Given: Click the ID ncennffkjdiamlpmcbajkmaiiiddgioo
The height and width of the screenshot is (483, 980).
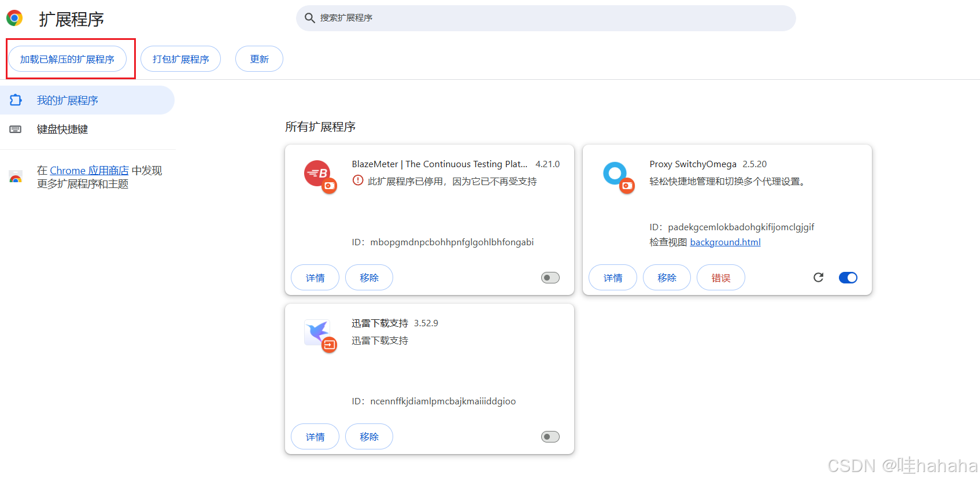Looking at the screenshot, I should [443, 401].
